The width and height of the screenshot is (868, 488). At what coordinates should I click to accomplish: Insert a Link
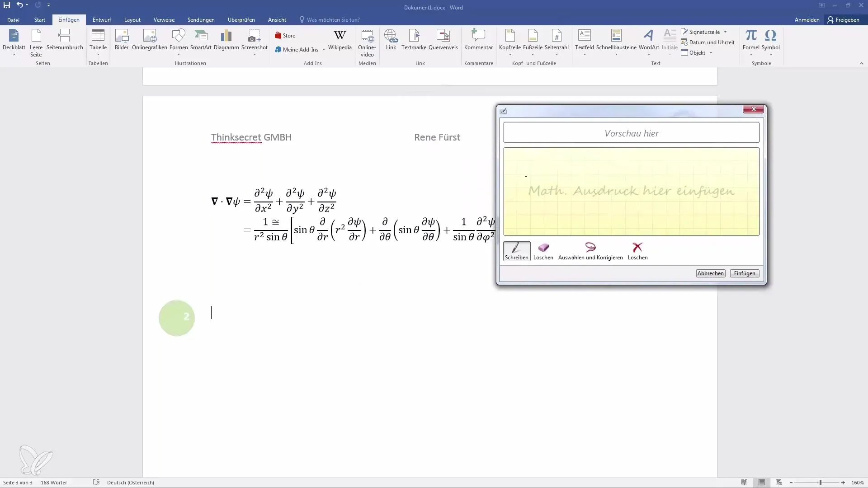click(391, 40)
